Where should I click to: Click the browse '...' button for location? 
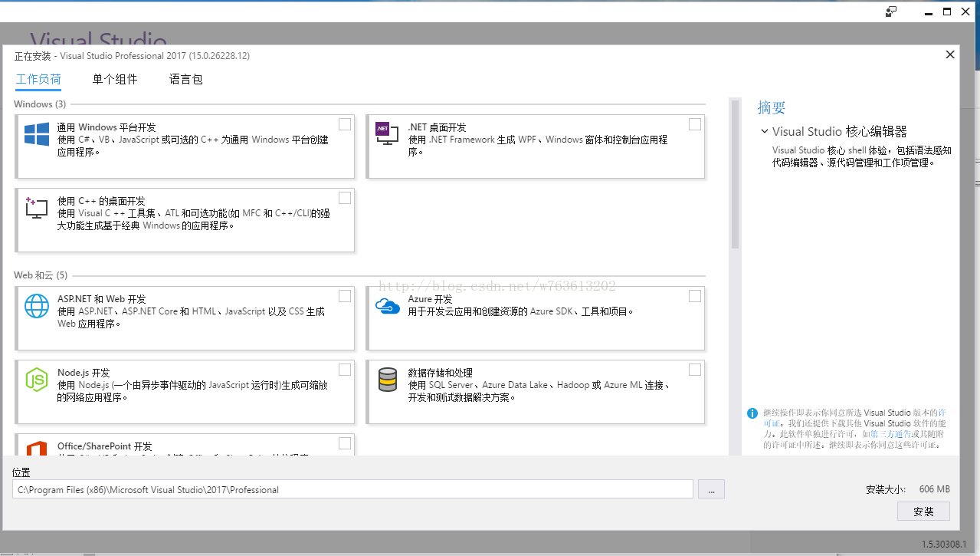(711, 489)
